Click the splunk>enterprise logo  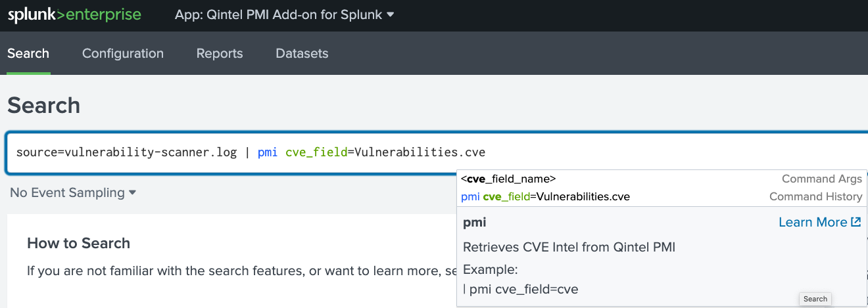tap(74, 15)
